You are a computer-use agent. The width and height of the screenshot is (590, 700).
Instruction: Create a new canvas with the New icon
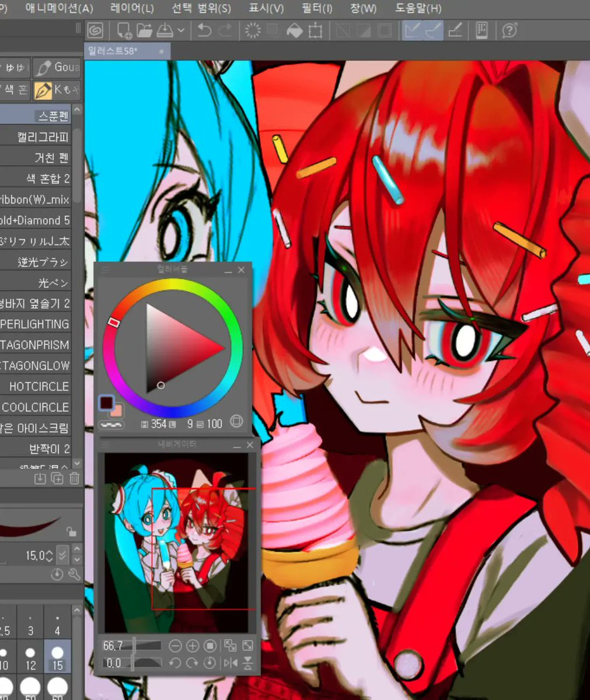pyautogui.click(x=124, y=30)
